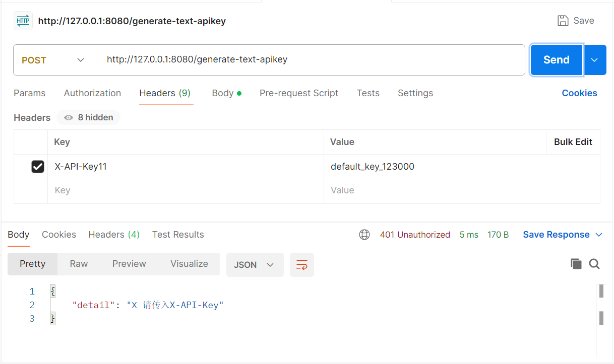Image resolution: width=614 pixels, height=364 pixels.
Task: Expand Save Response dropdown chevron
Action: [599, 235]
